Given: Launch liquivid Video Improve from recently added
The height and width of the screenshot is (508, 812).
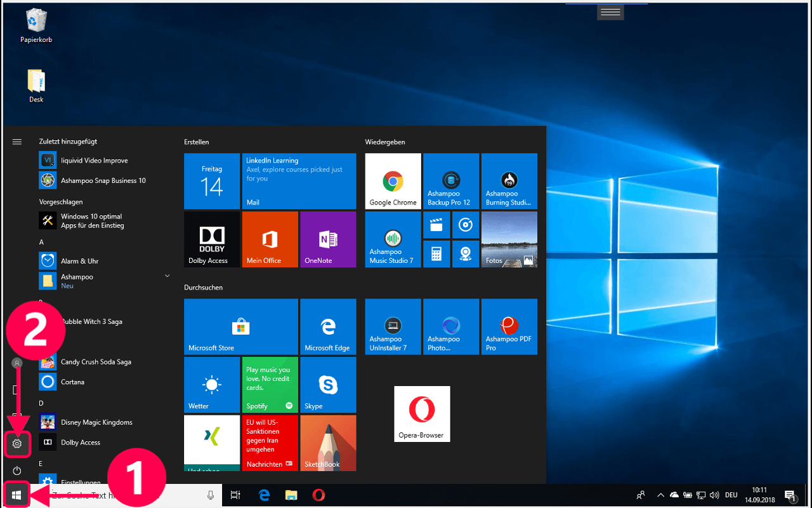Looking at the screenshot, I should (105, 161).
